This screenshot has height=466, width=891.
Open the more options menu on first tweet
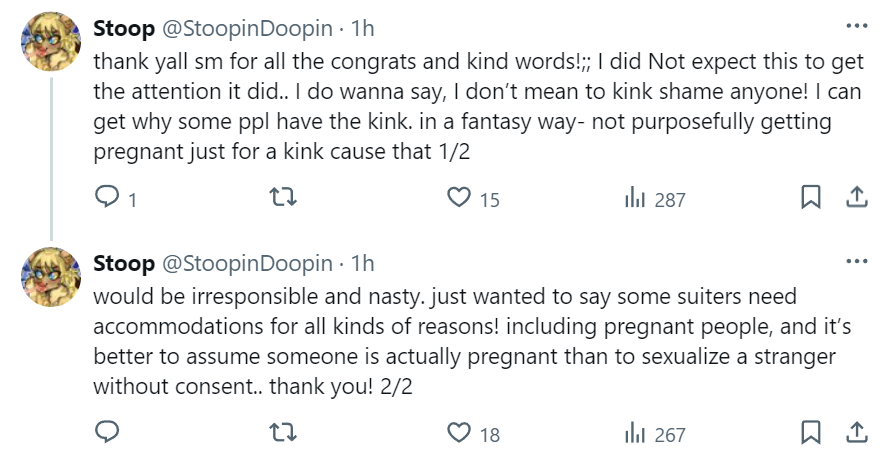857,26
